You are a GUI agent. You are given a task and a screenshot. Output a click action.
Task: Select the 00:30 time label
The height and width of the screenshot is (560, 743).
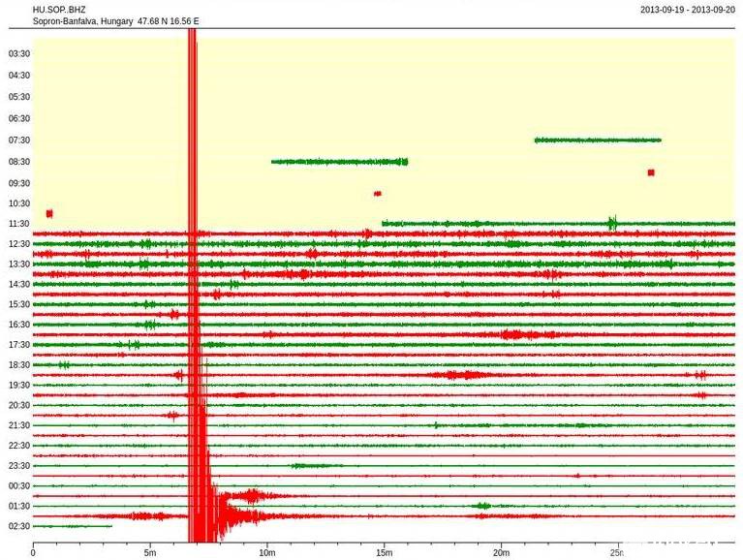coord(19,486)
